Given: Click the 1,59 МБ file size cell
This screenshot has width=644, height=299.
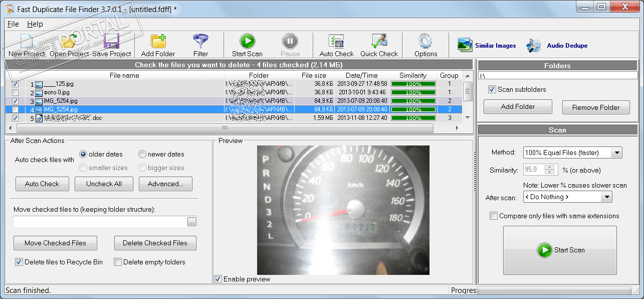Looking at the screenshot, I should [x=322, y=118].
